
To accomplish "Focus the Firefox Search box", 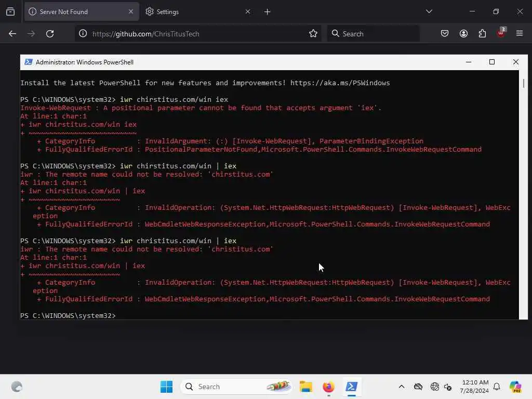I will (373, 34).
